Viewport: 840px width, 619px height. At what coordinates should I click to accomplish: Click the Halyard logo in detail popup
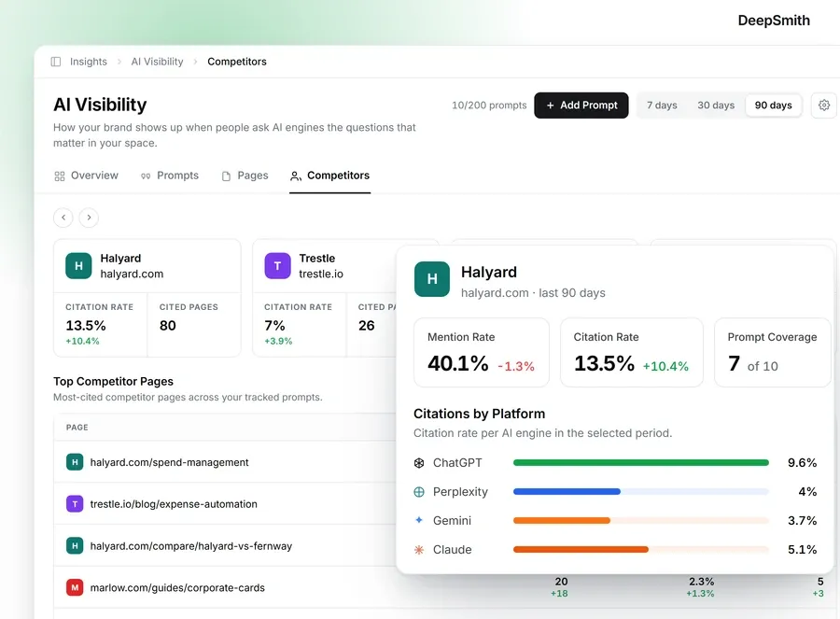(x=432, y=278)
